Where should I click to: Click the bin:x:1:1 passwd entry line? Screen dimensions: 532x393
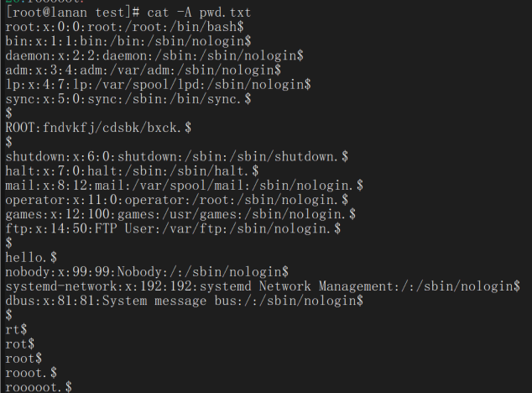click(x=128, y=41)
